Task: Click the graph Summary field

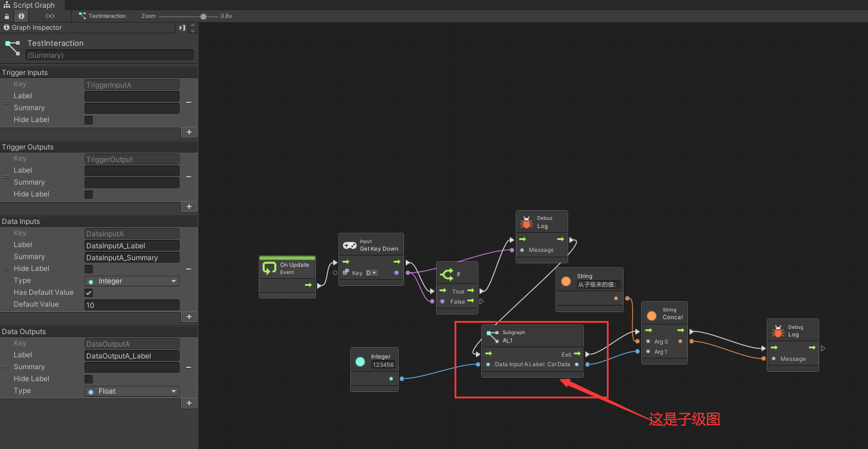Action: pos(109,55)
